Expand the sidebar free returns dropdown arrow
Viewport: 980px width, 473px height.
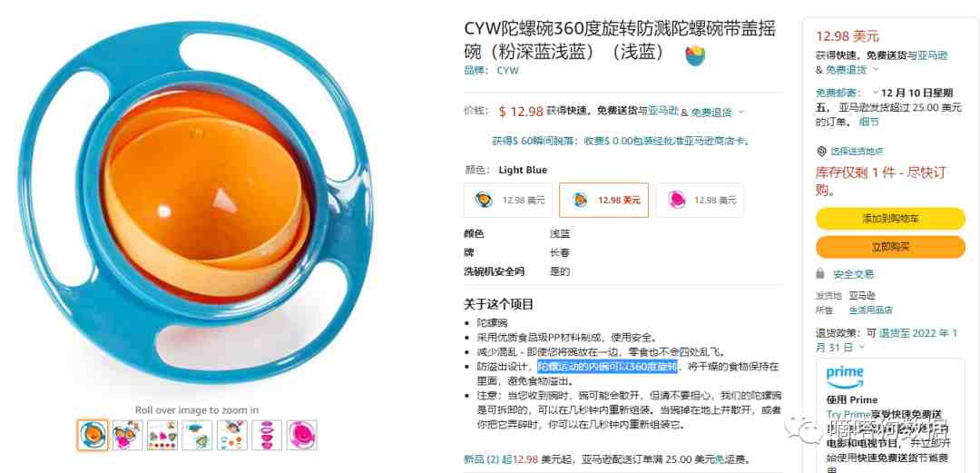[x=876, y=69]
